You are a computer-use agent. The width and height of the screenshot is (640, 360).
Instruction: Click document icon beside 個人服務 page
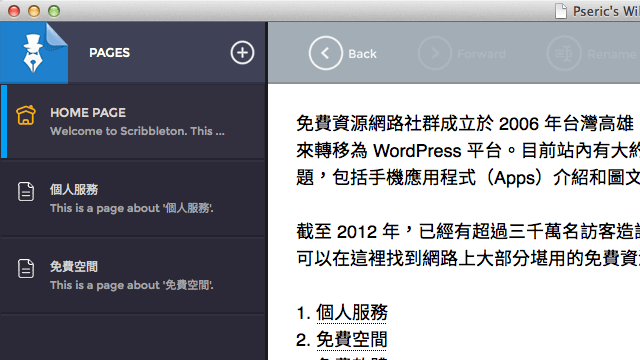click(26, 191)
